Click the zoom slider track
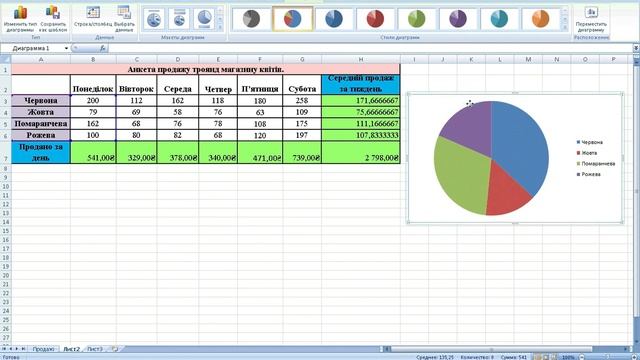640x360 pixels. click(608, 357)
